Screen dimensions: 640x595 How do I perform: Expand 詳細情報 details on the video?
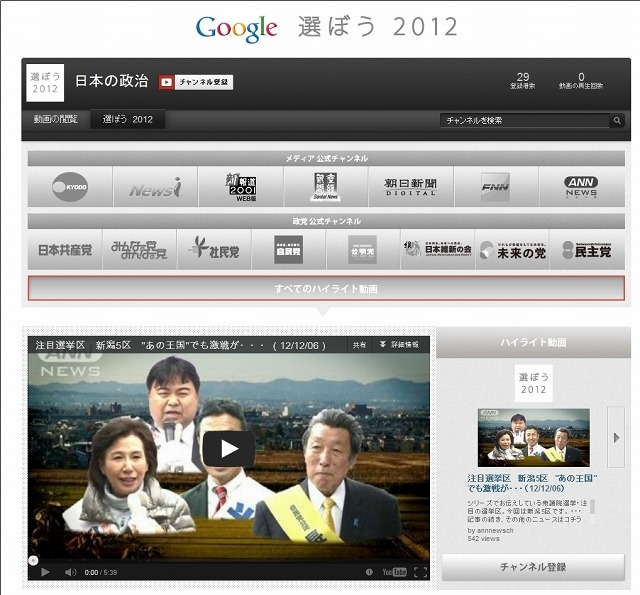(x=399, y=344)
